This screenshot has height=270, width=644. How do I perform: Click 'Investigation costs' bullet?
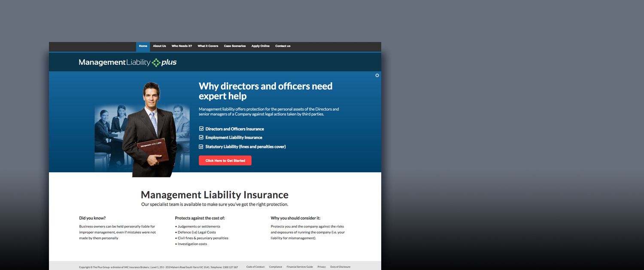[x=191, y=244]
